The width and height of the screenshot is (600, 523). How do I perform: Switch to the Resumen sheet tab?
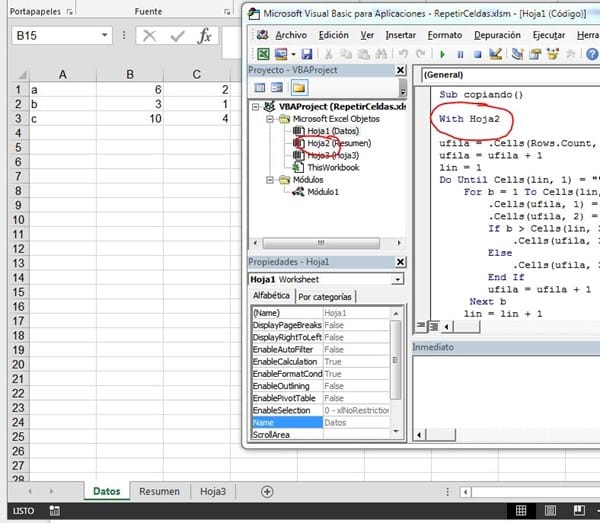(x=159, y=491)
